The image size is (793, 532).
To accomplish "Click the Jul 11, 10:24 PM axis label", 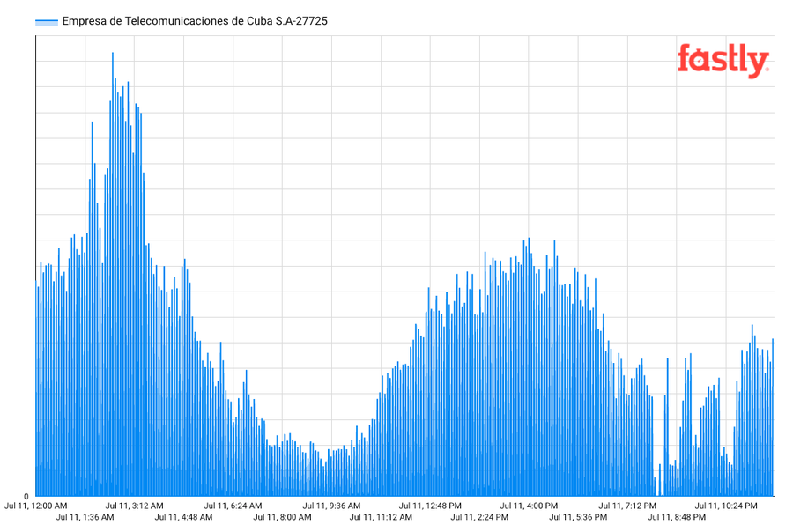I will pos(726,506).
